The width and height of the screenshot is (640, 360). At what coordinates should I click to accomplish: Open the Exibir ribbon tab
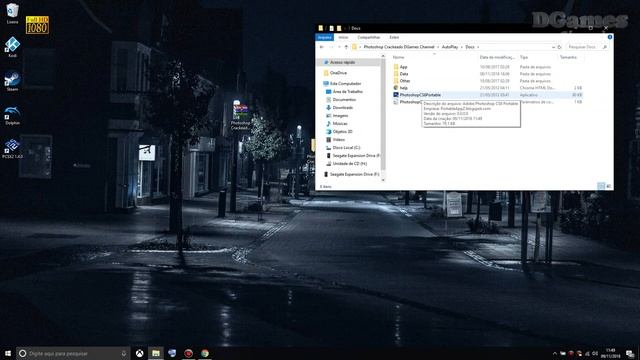pos(394,37)
